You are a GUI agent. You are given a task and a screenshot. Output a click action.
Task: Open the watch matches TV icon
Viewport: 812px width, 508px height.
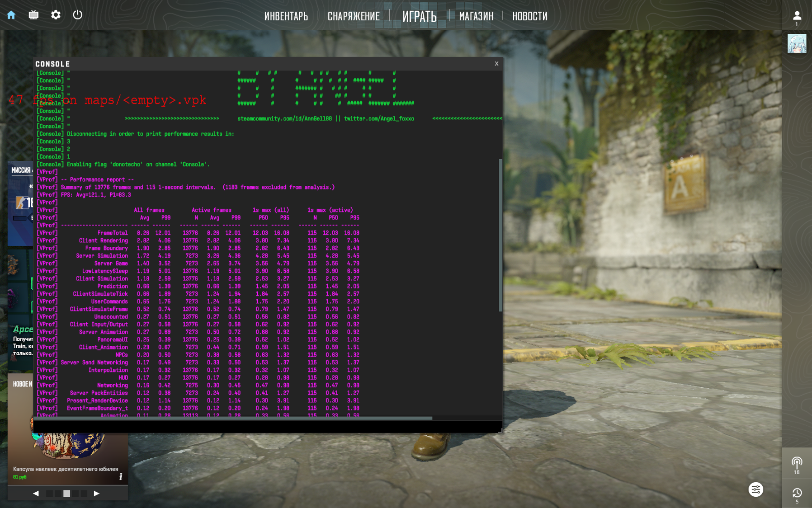[x=33, y=15]
